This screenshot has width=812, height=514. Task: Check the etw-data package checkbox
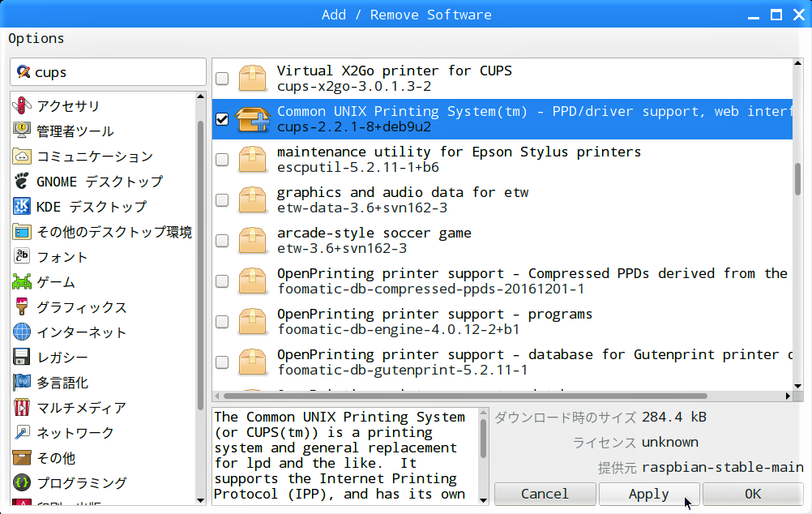tap(222, 200)
